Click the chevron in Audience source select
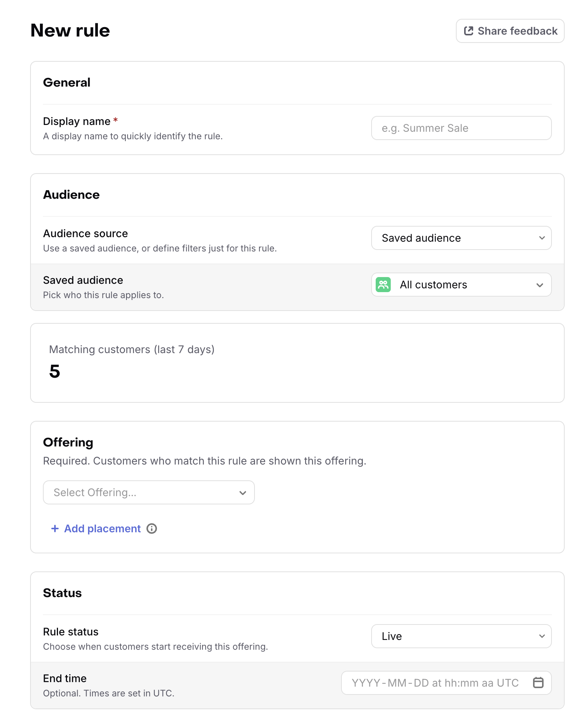Screen dimensions: 588x722 (x=542, y=238)
